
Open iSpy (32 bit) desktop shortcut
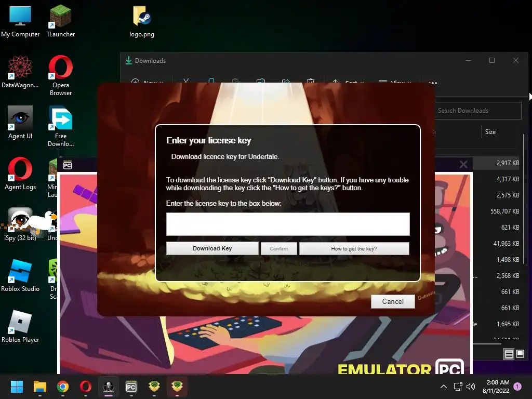click(20, 224)
